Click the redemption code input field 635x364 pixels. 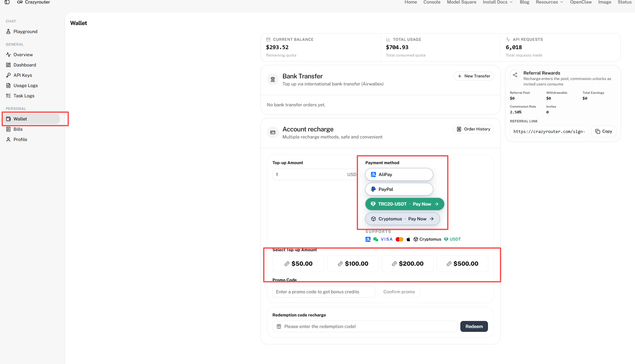click(365, 326)
